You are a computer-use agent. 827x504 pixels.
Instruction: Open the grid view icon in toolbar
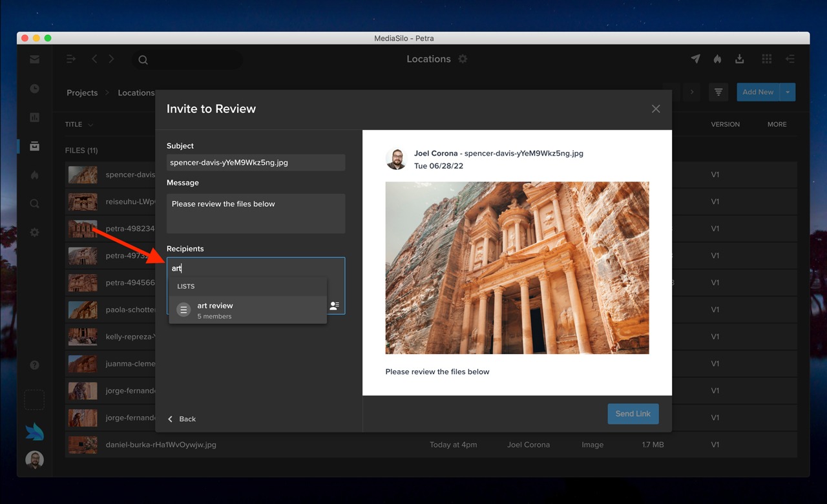tap(766, 59)
